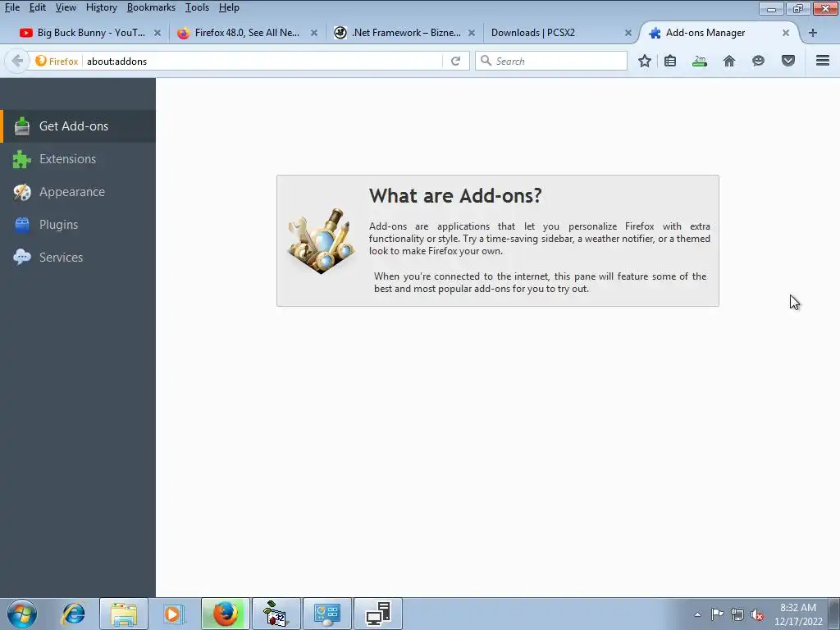
Task: Open the Edit menu
Action: coord(37,7)
